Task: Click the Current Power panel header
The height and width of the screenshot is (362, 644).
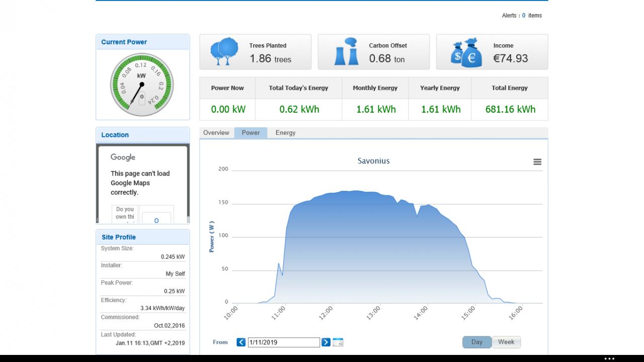Action: (x=143, y=42)
